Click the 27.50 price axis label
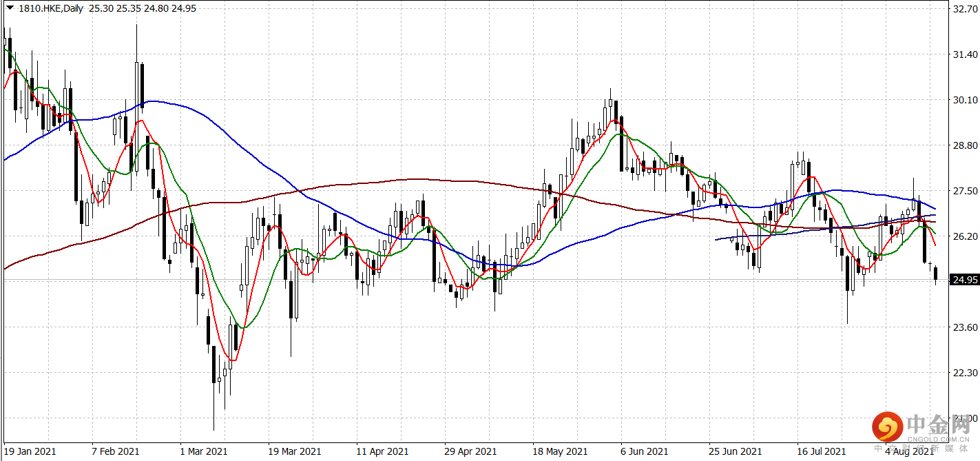Viewport: 980px width, 461px height. 964,191
